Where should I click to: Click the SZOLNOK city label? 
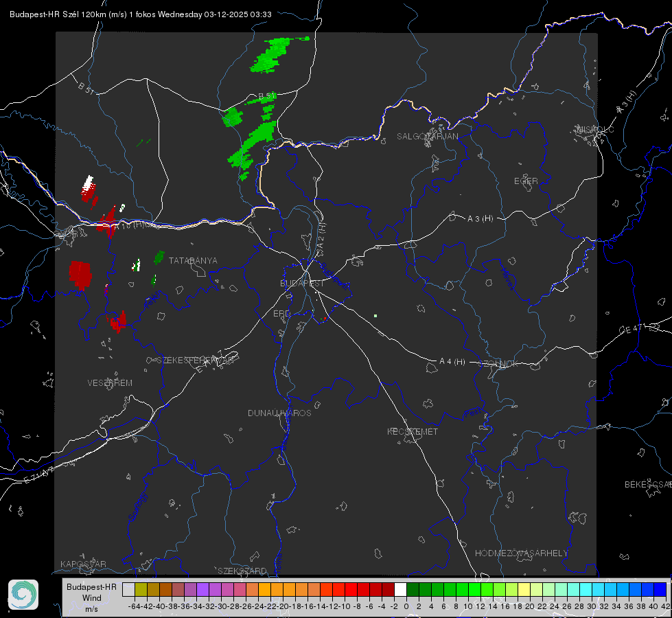click(x=500, y=364)
